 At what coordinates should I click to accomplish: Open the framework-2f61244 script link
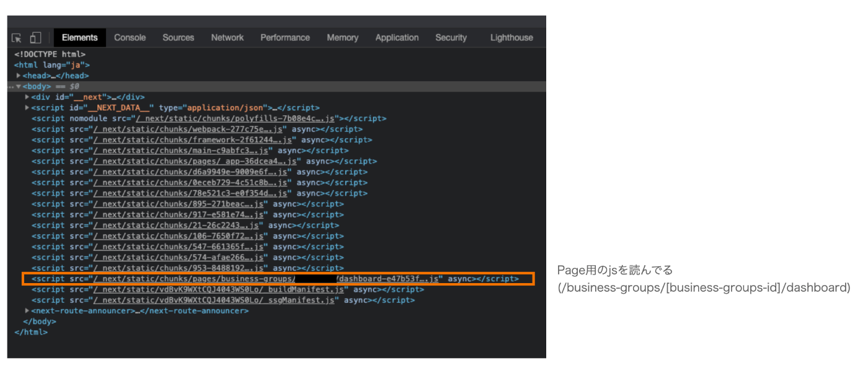pos(193,140)
